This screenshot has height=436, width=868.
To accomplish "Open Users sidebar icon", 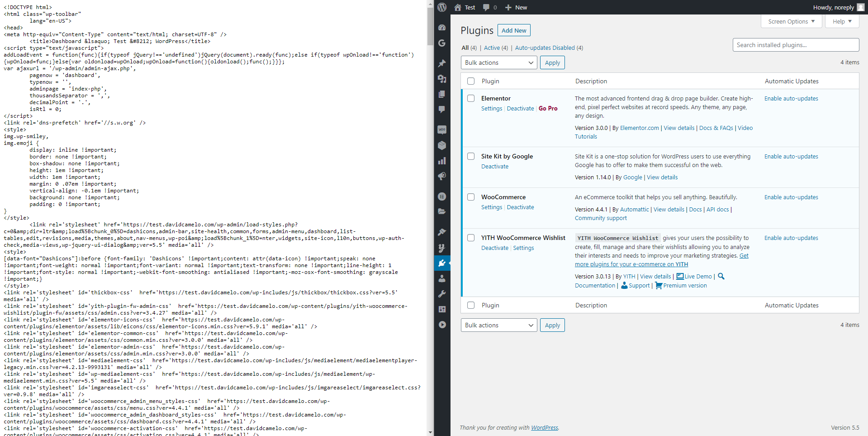I will click(442, 278).
